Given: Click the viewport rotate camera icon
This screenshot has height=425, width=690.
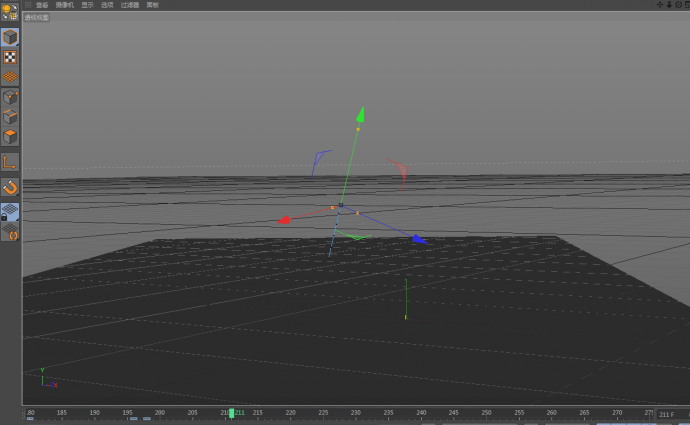Looking at the screenshot, I should [x=677, y=5].
